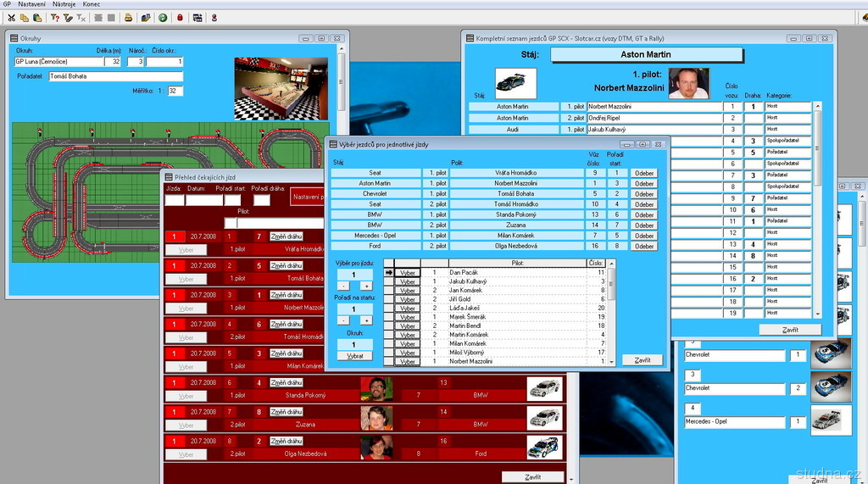868x484 pixels.
Task: Click the Okruh name field GP Luna
Action: 58,62
